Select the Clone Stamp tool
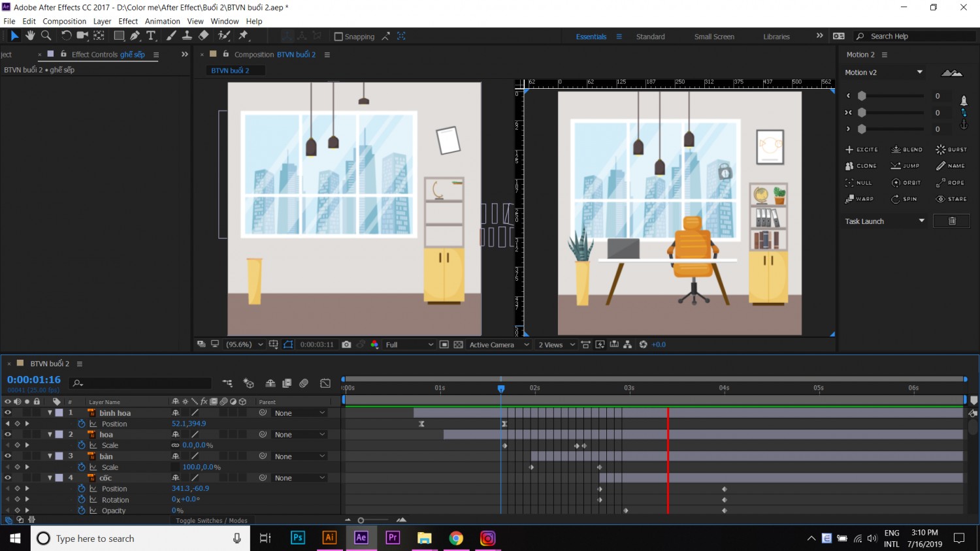Image resolution: width=980 pixels, height=551 pixels. click(187, 36)
